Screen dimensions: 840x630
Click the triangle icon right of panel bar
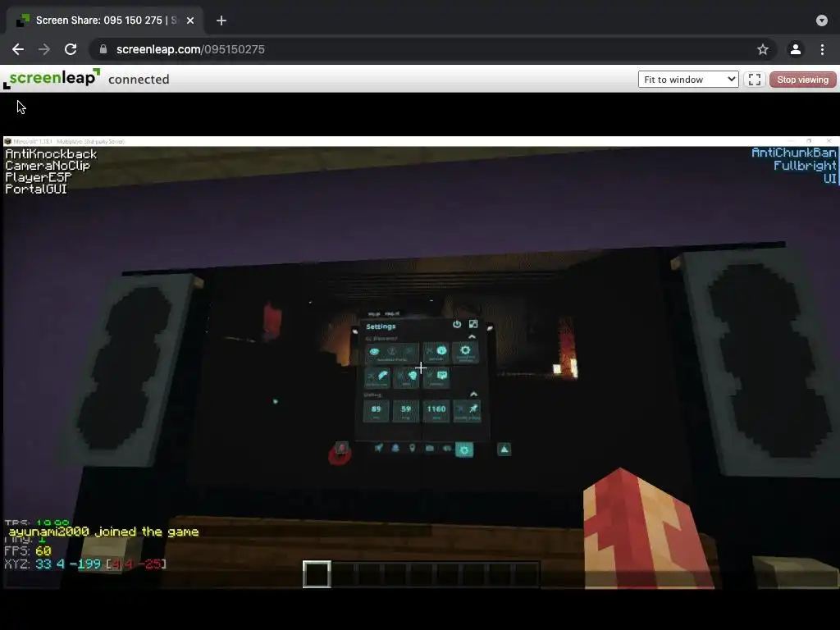coord(504,449)
